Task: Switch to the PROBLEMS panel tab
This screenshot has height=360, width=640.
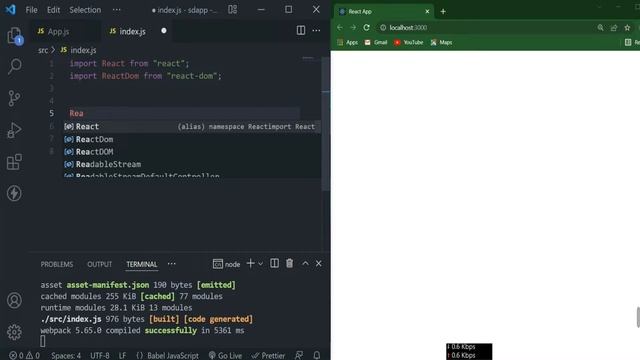Action: (57, 264)
